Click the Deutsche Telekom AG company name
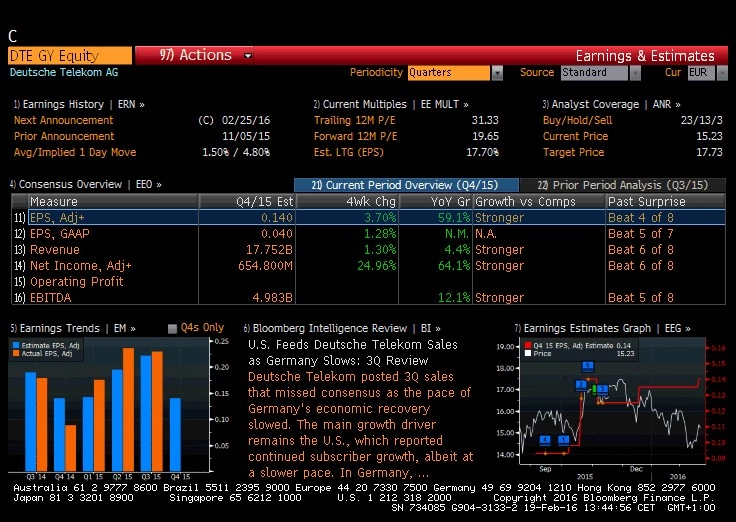This screenshot has width=736, height=522. (64, 72)
